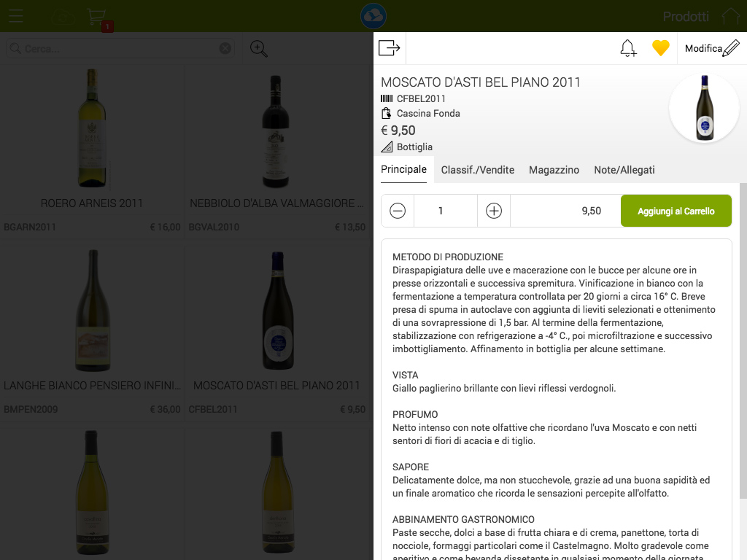The image size is (747, 560).
Task: Click the Cascina Fonda supplier icon
Action: 387,113
